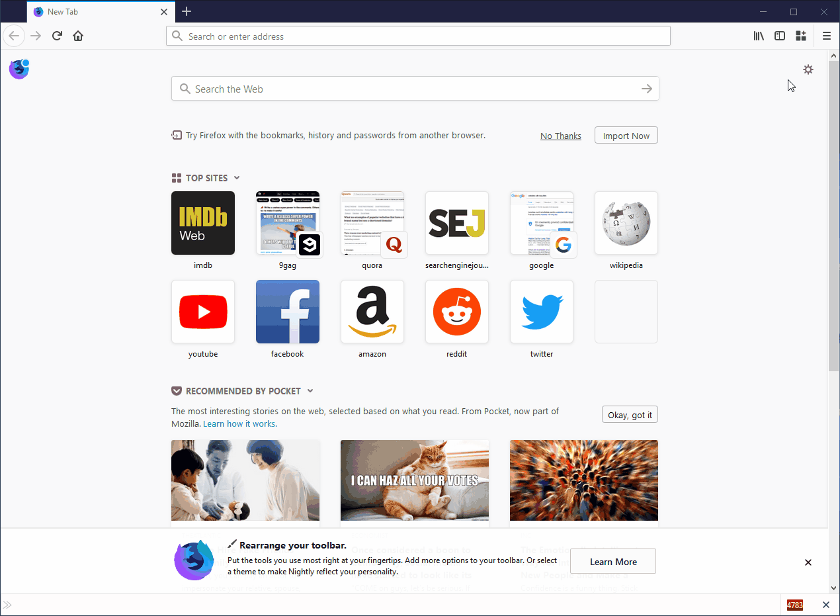Click the back navigation arrow
The width and height of the screenshot is (840, 616).
(14, 36)
